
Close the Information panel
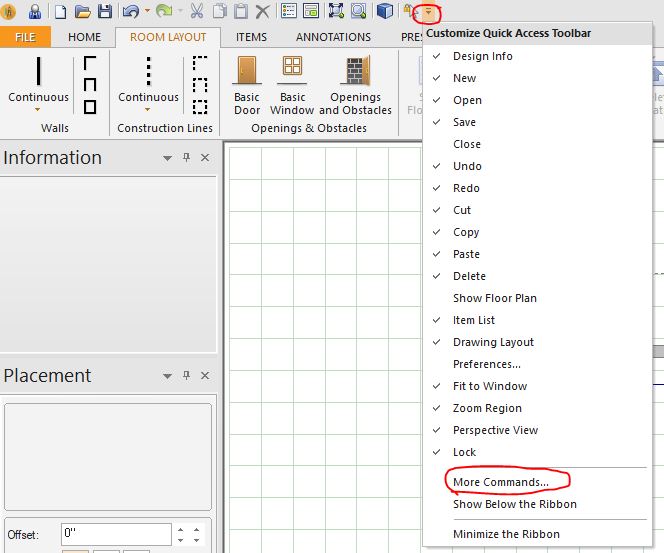coord(205,158)
